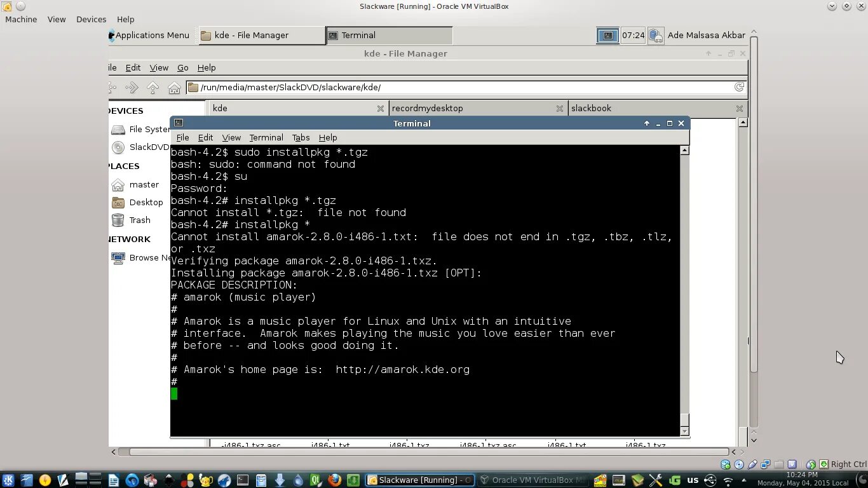Click the 07:24 clock in guest panel

633,36
